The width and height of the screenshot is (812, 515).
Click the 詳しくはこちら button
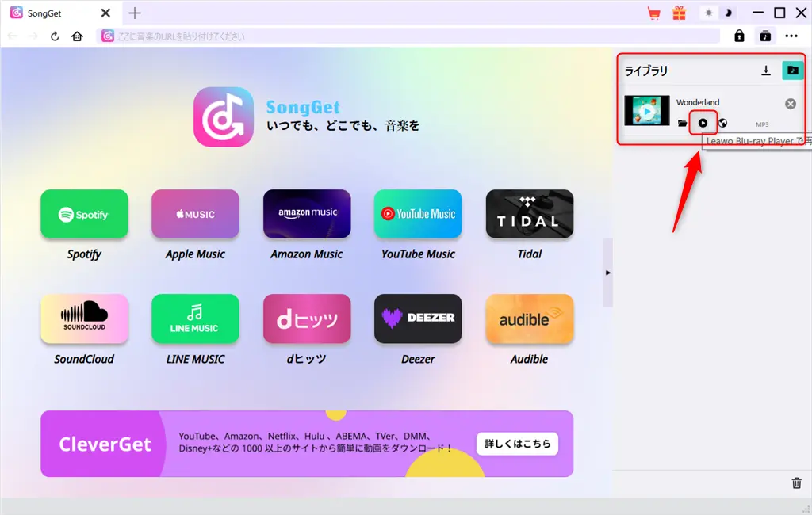[x=517, y=444]
